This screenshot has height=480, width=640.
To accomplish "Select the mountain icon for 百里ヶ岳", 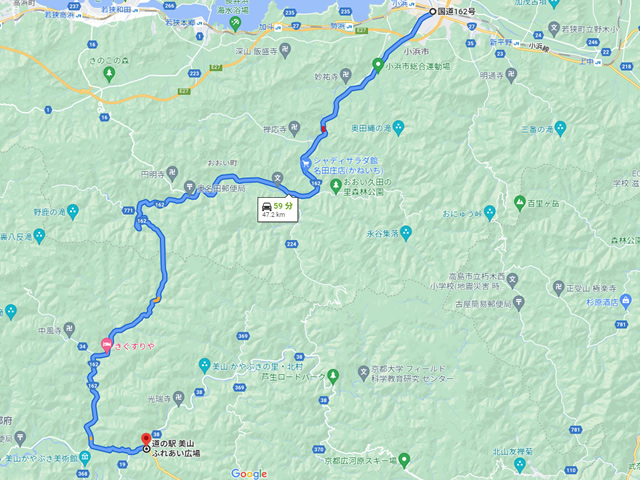I will pyautogui.click(x=520, y=202).
